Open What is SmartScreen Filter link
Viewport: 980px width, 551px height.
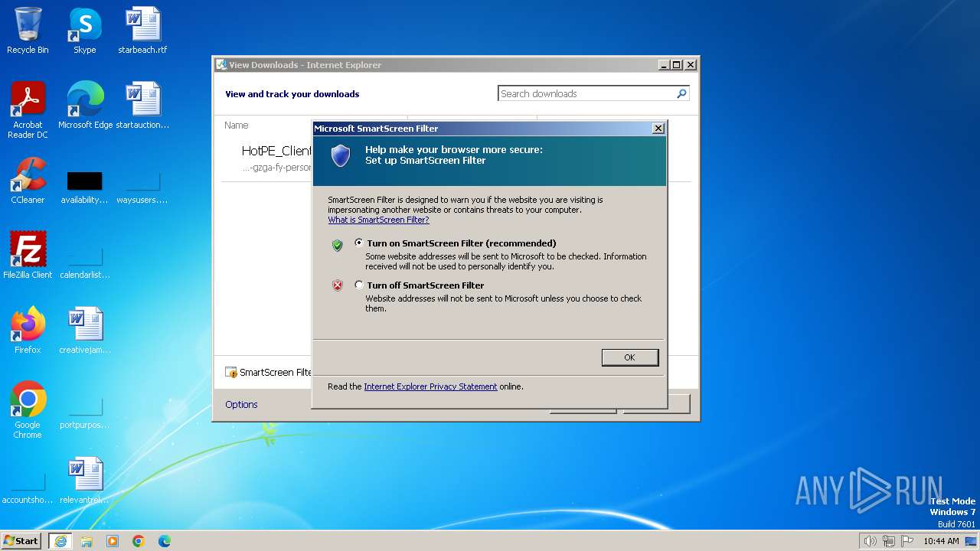[378, 220]
